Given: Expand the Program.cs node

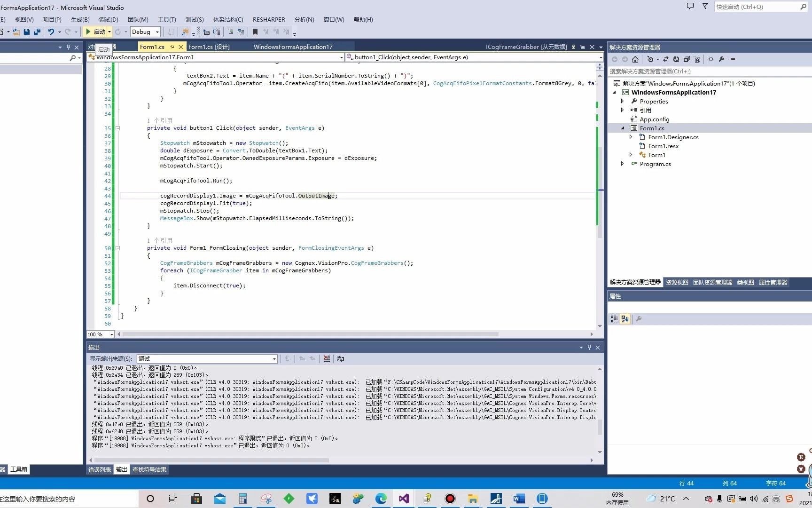Looking at the screenshot, I should [623, 164].
